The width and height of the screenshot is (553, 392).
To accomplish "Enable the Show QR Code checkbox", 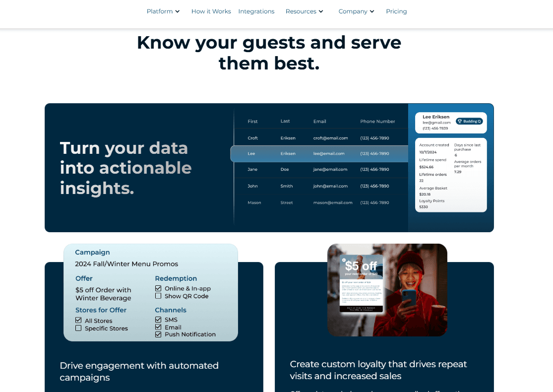I will pos(158,296).
